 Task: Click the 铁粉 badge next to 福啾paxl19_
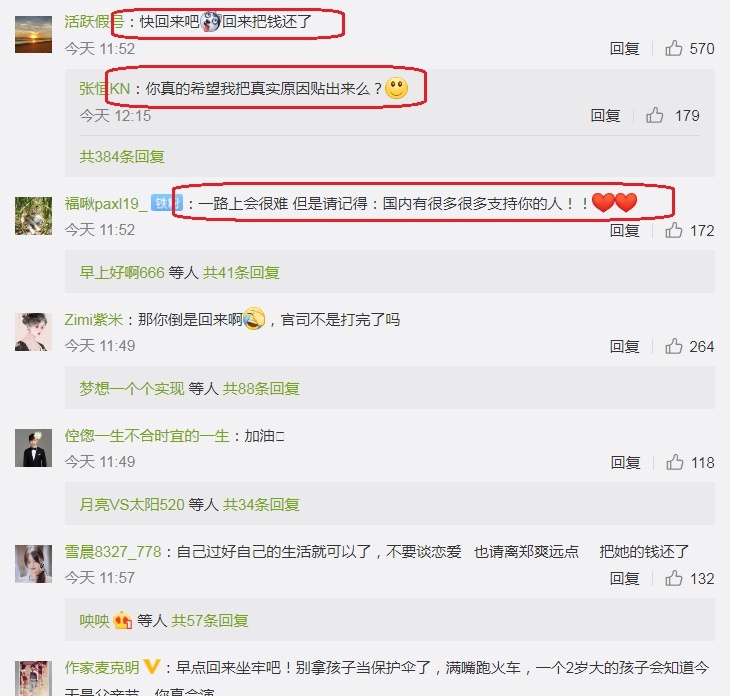click(x=166, y=203)
